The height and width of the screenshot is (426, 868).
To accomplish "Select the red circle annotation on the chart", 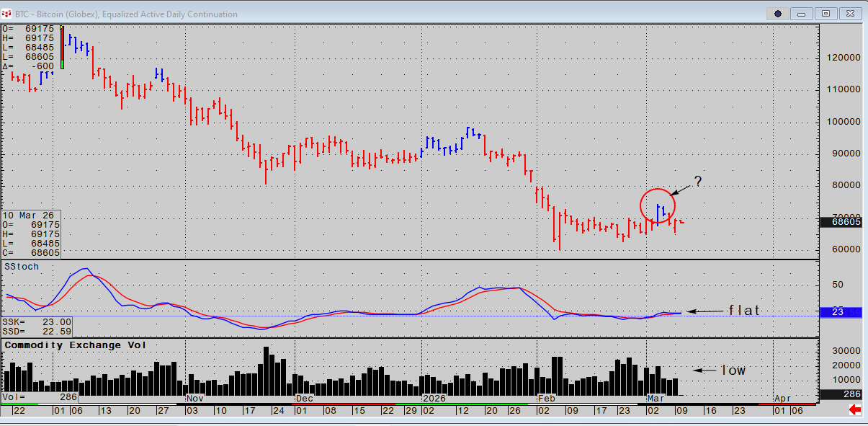I will [658, 205].
